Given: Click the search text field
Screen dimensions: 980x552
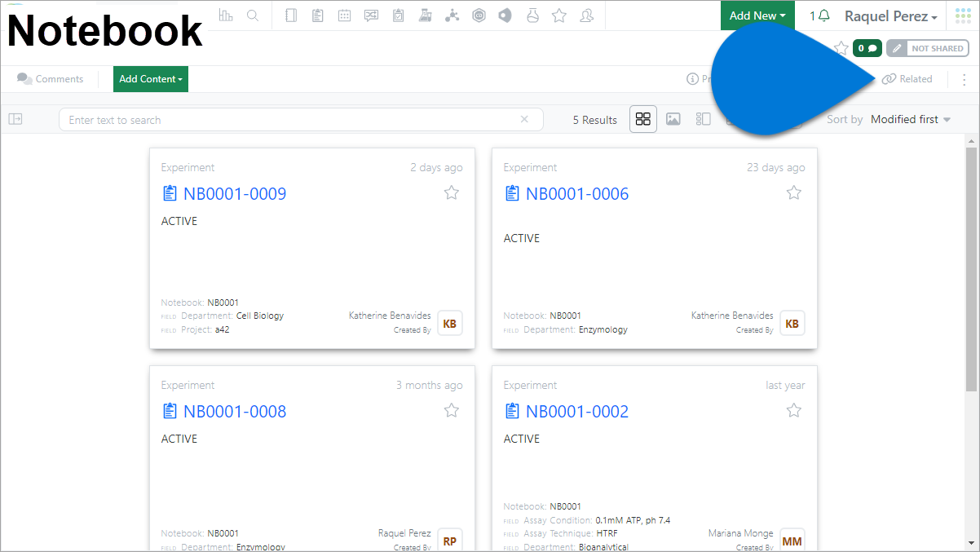Looking at the screenshot, I should [x=301, y=119].
